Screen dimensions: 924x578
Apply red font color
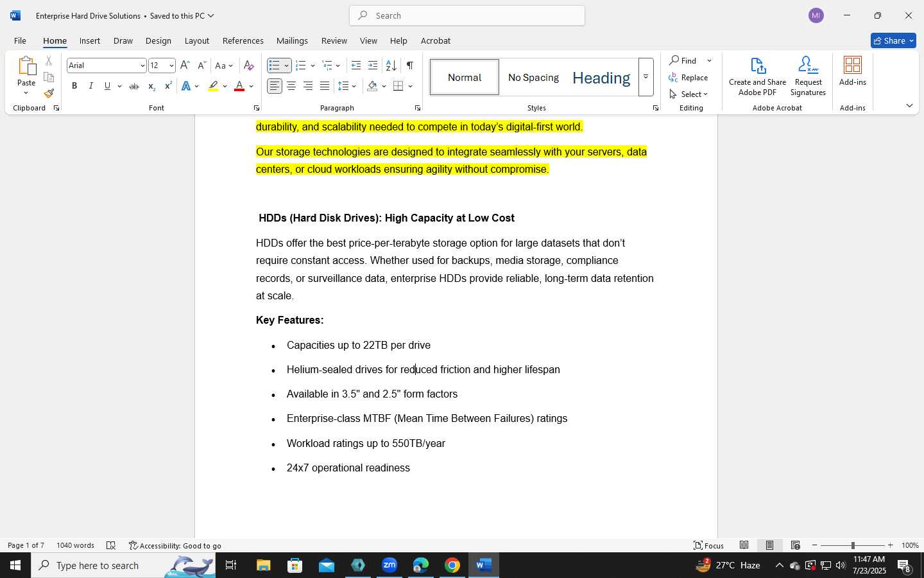[x=239, y=86]
